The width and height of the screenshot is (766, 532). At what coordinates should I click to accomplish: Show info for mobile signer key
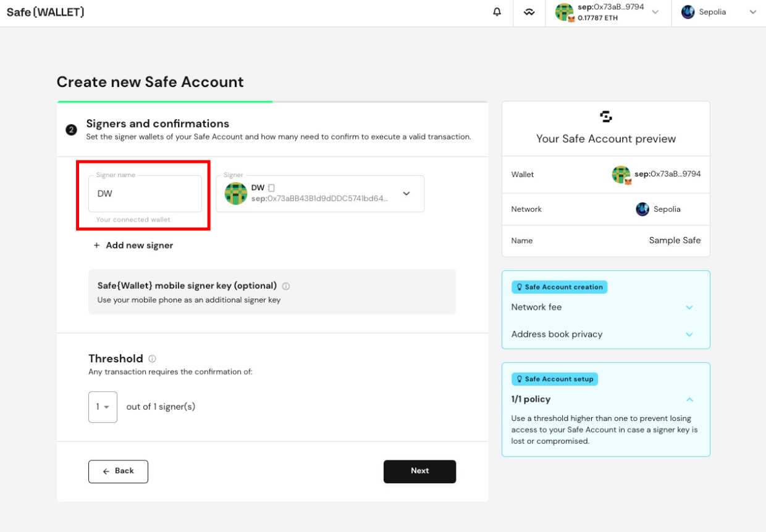point(286,286)
